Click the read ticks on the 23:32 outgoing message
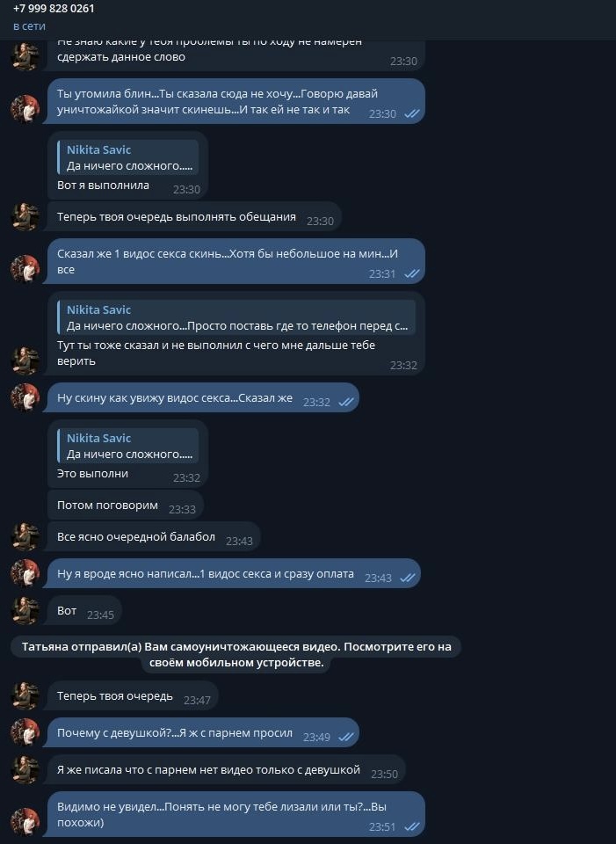Viewport: 616px width, 844px height. [345, 402]
